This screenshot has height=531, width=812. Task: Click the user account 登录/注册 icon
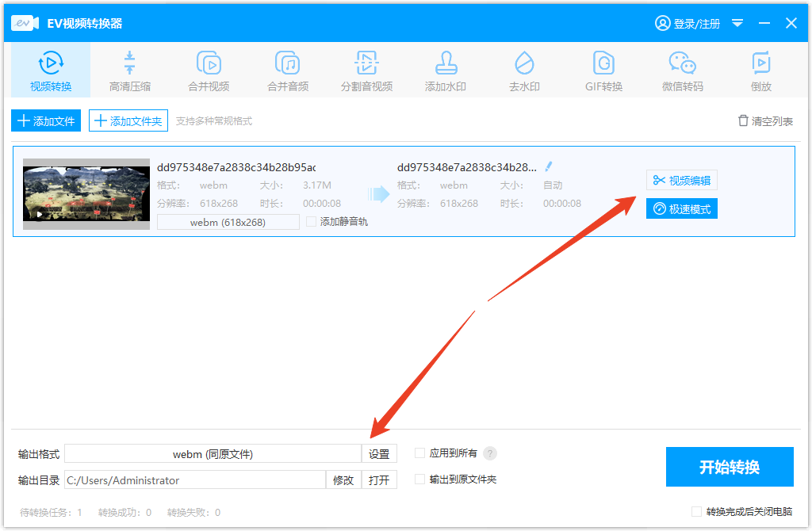662,23
